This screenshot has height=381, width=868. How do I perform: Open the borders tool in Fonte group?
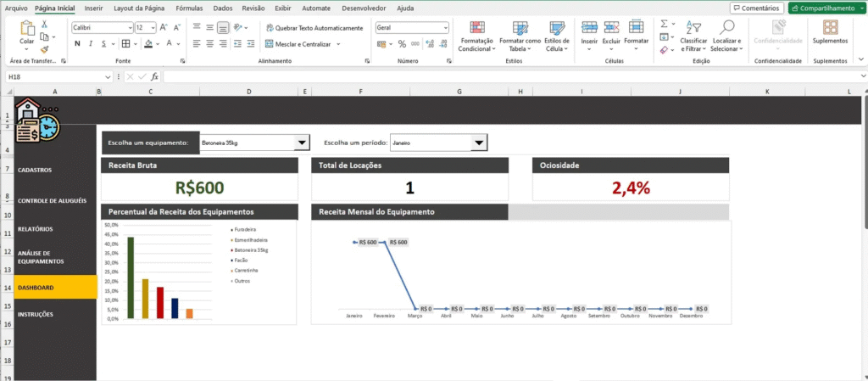[x=125, y=43]
